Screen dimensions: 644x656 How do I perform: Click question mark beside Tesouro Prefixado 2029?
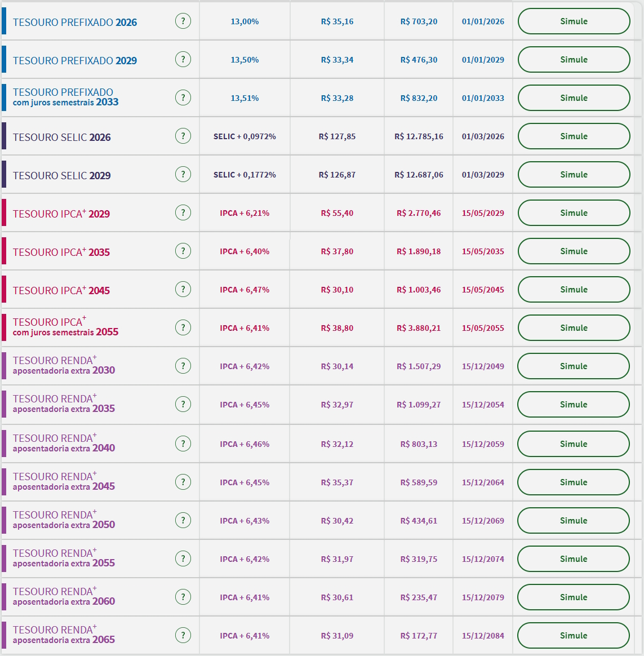click(x=183, y=60)
